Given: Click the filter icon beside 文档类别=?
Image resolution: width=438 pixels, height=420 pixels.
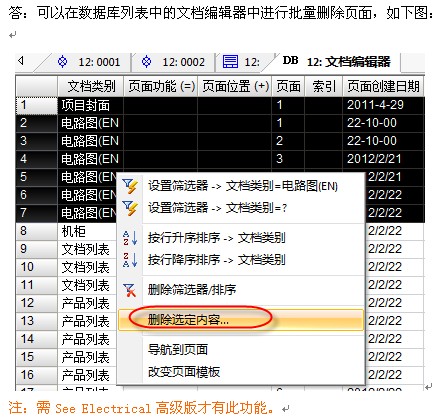Looking at the screenshot, I should [x=130, y=208].
